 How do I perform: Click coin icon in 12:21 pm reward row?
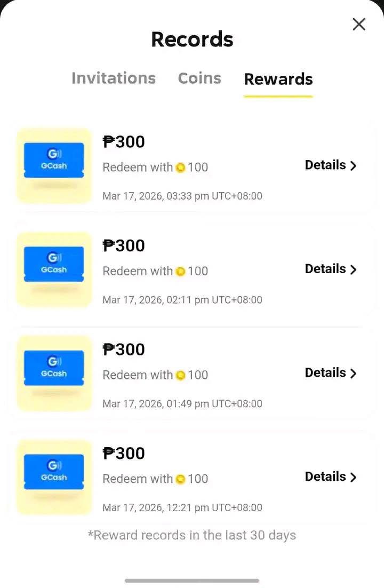click(x=181, y=479)
